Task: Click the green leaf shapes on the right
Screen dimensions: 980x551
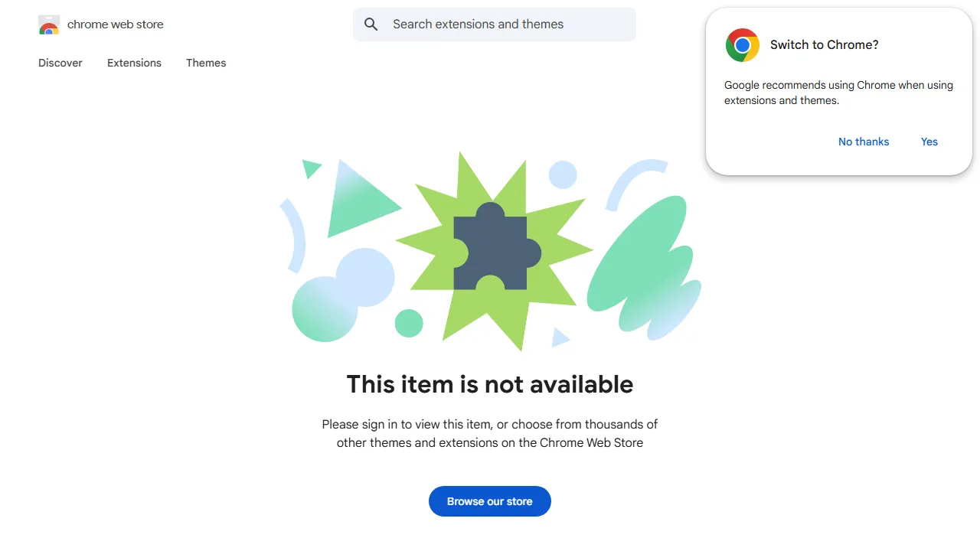Action: [x=647, y=253]
